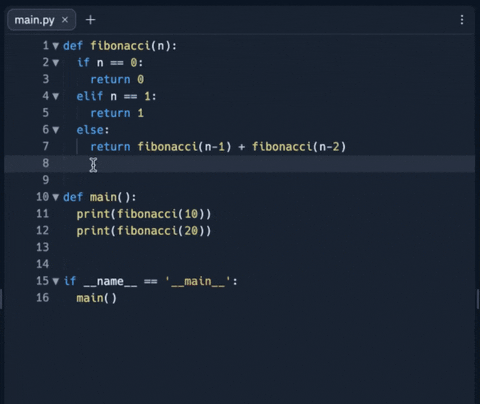Click the 'else:' keyword

click(x=93, y=130)
